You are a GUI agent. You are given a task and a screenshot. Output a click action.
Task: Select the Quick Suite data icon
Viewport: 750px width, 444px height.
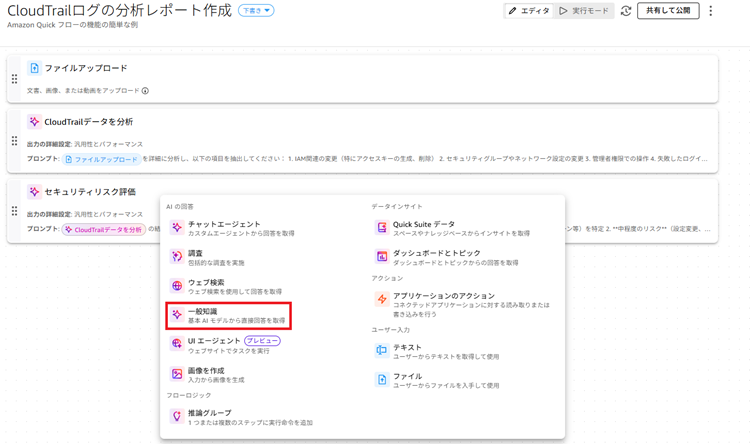click(381, 228)
